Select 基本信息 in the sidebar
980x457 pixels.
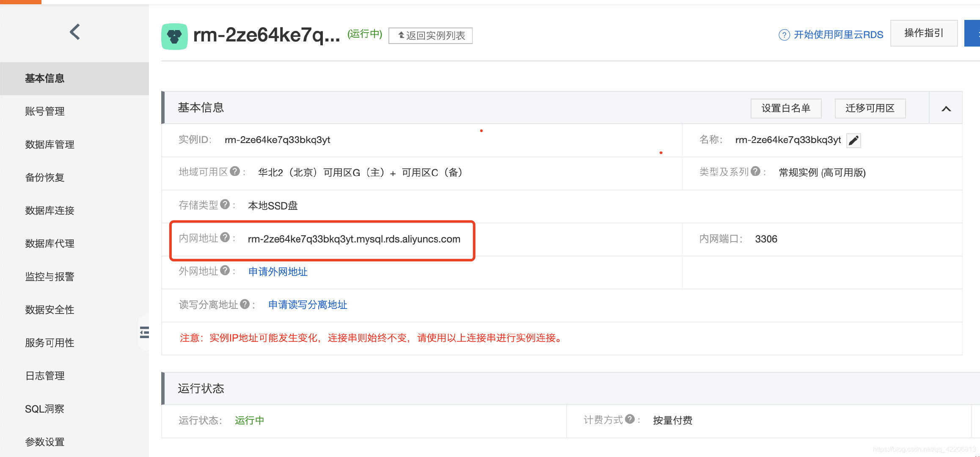click(x=74, y=79)
